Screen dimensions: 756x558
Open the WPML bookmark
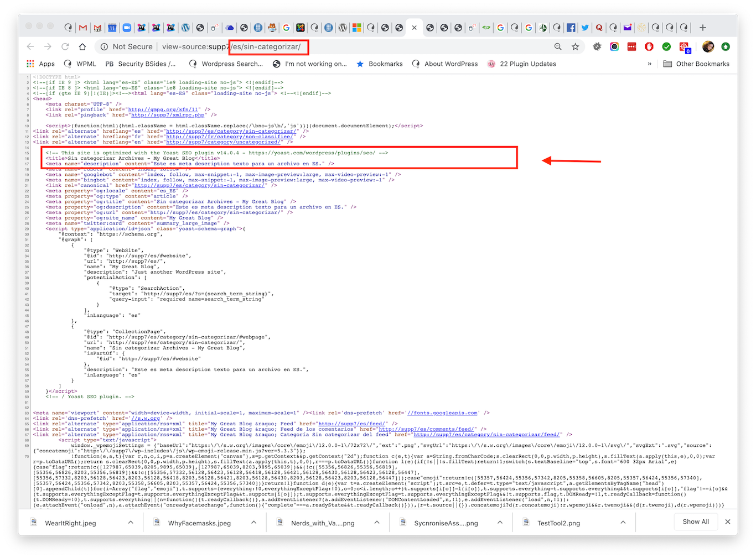pos(80,64)
